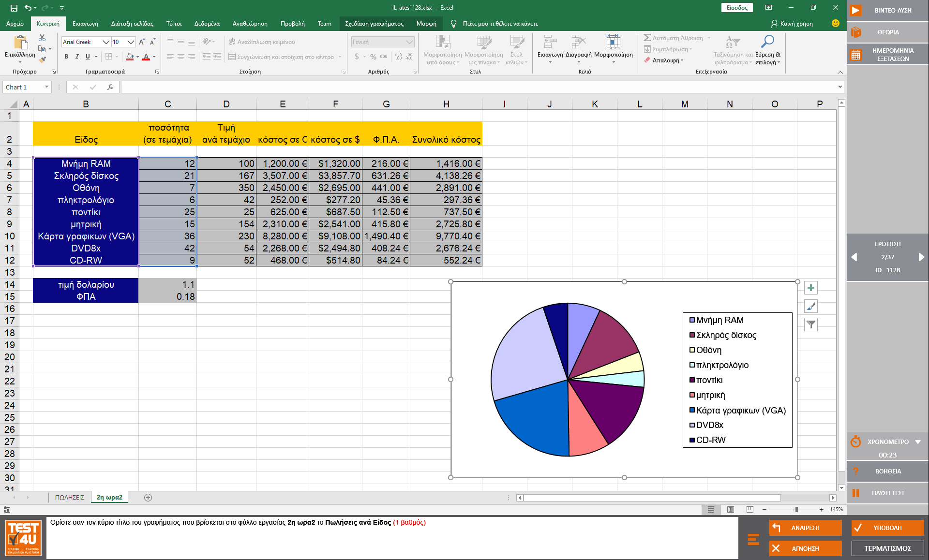Click the Insert Function fx icon
Viewport: 929px width, 560px height.
(110, 87)
